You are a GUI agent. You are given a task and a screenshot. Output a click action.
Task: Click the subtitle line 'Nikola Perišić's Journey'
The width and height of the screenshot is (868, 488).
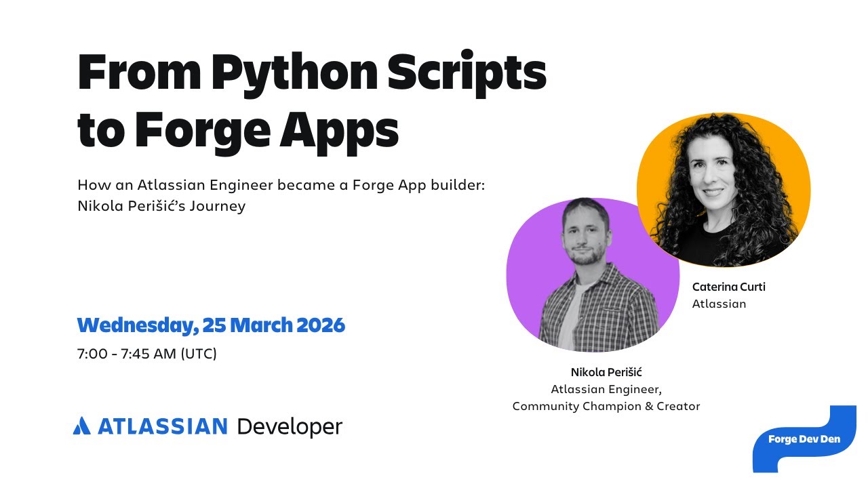161,206
